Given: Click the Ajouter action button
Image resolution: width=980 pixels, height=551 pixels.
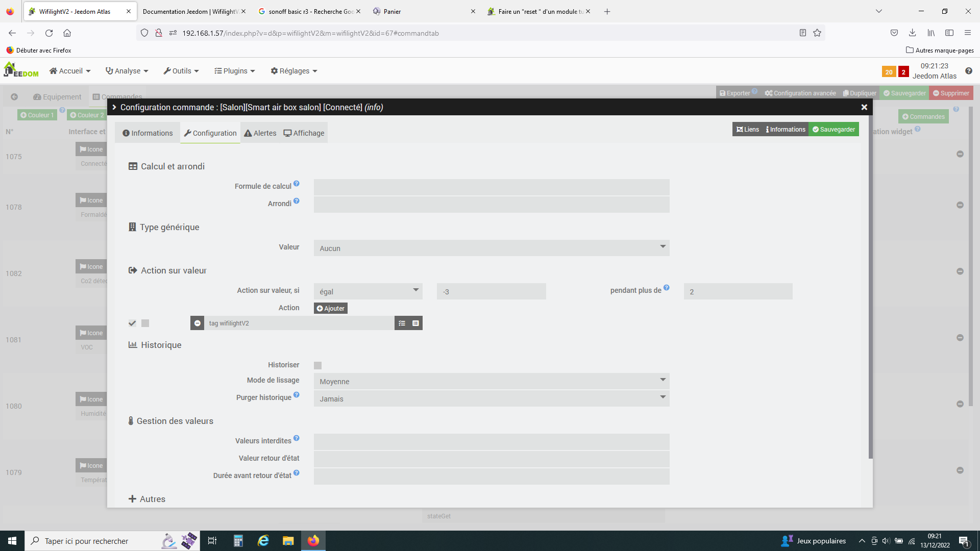Looking at the screenshot, I should point(331,309).
